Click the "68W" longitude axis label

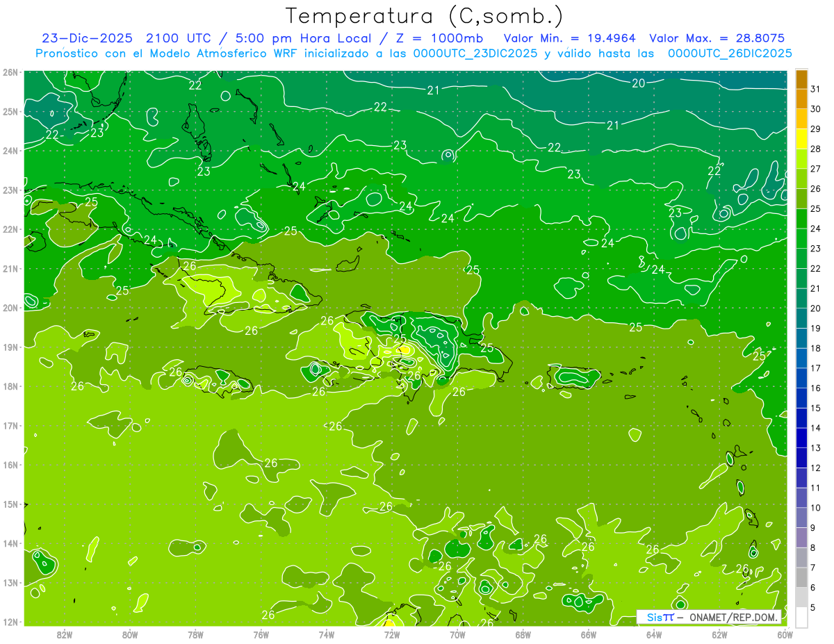tap(523, 634)
